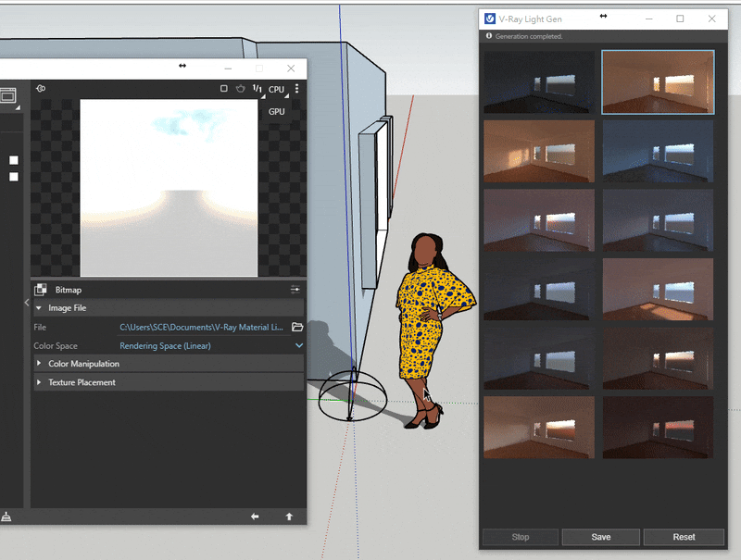Open the panel flyout icon in left sidebar
The image size is (741, 560).
click(x=9, y=95)
